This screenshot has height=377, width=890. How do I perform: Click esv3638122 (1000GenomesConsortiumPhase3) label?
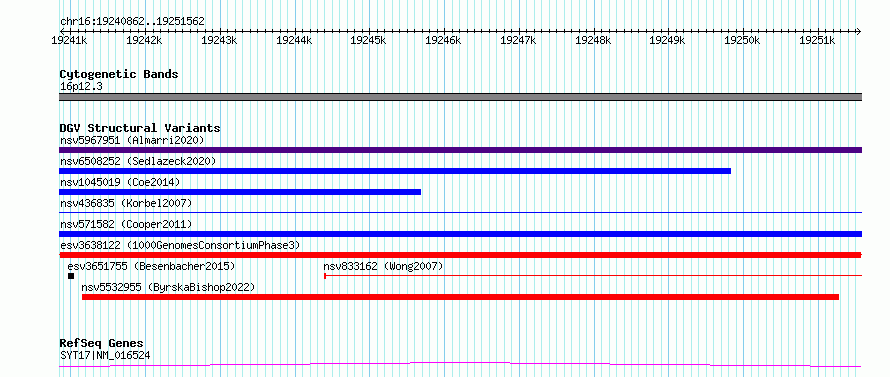pyautogui.click(x=180, y=245)
